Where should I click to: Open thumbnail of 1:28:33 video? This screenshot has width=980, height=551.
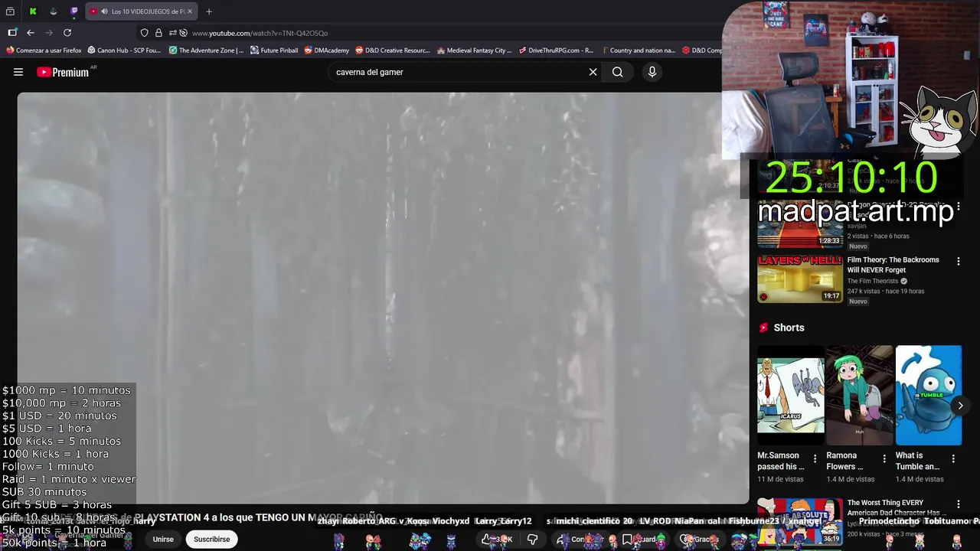point(800,224)
